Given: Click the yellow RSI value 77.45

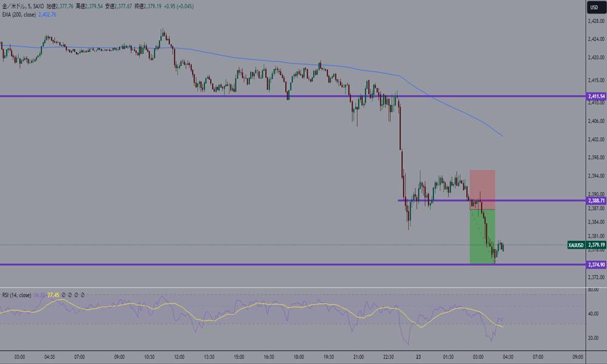Looking at the screenshot, I should (x=53, y=295).
